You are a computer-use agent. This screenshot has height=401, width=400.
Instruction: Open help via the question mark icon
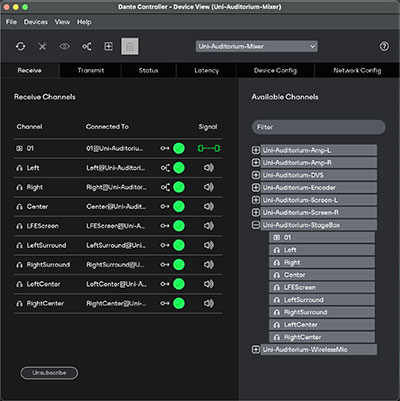tap(384, 46)
